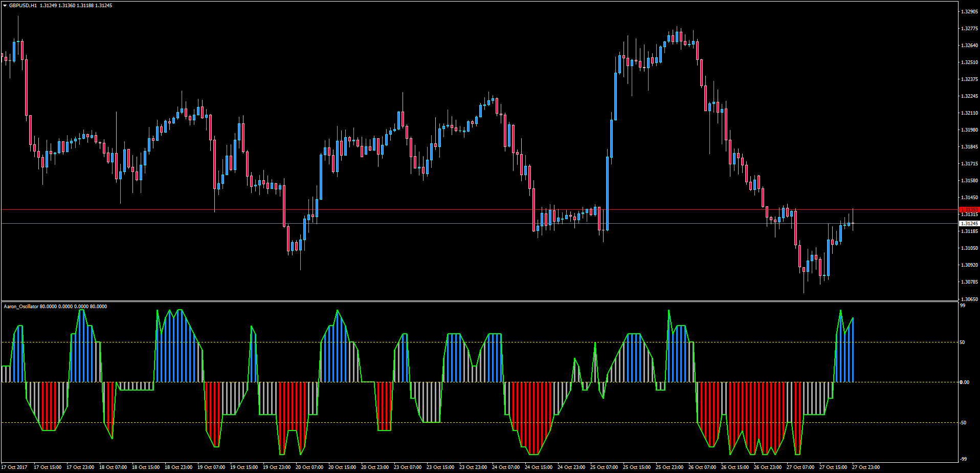This screenshot has width=980, height=473.
Task: Click the 50 oscillator level label
Action: (x=963, y=342)
